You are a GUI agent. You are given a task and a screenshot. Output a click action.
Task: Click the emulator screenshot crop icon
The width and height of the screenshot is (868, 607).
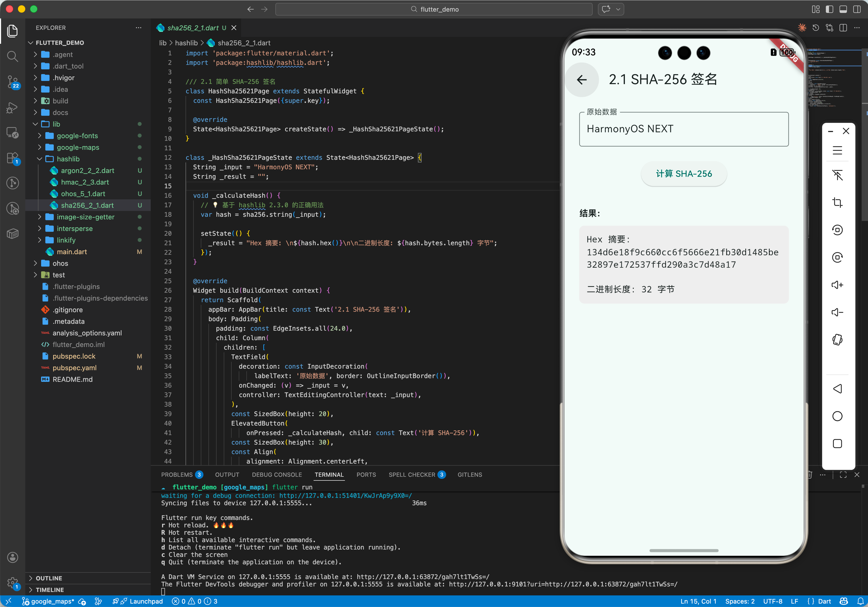click(x=837, y=203)
